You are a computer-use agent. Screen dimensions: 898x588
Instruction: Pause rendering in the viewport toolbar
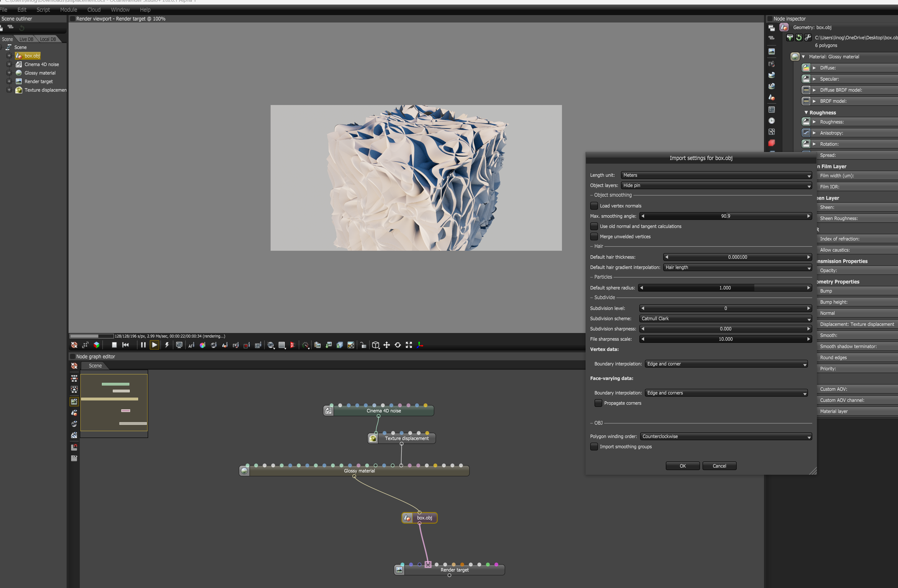(x=143, y=345)
